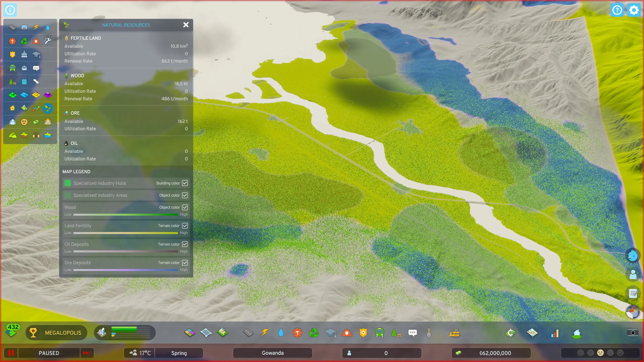Open the Water Pollution infoview
The width and height of the screenshot is (644, 362).
48,135
